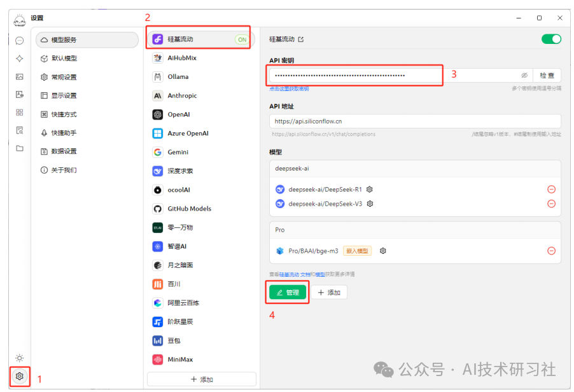Viewport: 574px width, 392px height.
Task: Select Gemini provider
Action: click(200, 152)
